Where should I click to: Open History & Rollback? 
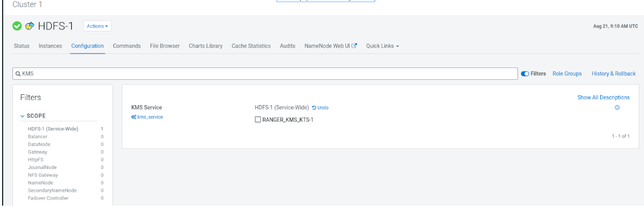pos(614,74)
